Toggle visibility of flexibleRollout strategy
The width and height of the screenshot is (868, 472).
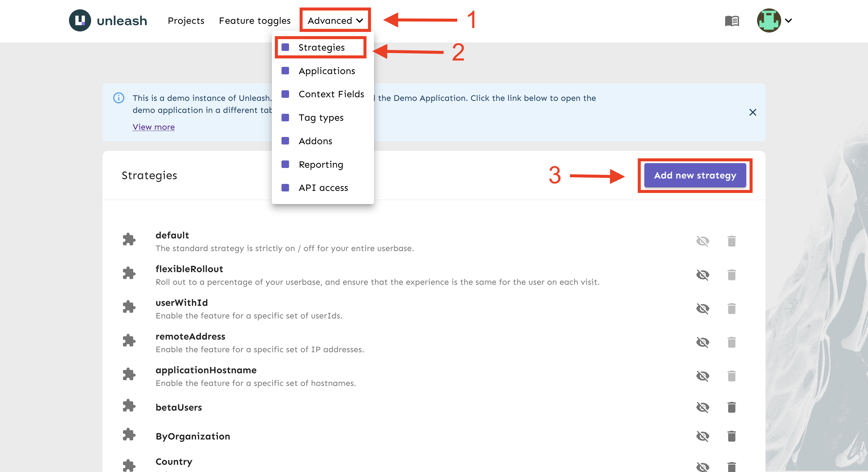[x=703, y=275]
